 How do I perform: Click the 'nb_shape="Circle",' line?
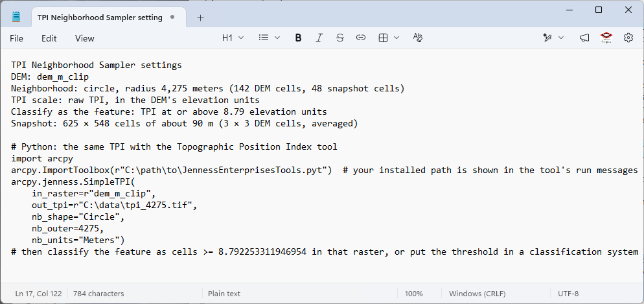(78, 216)
